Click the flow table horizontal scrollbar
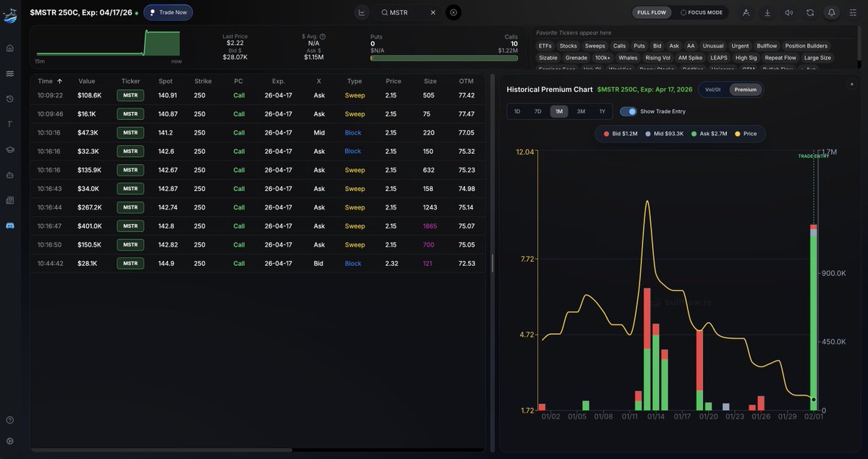The width and height of the screenshot is (868, 459). click(x=161, y=450)
